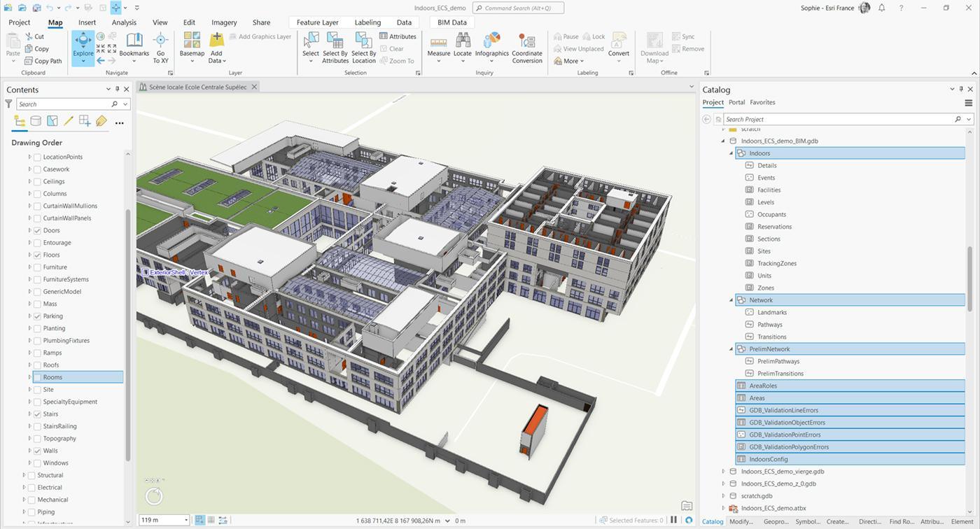Click the notifications bell icon
This screenshot has height=529, width=980.
click(x=882, y=8)
